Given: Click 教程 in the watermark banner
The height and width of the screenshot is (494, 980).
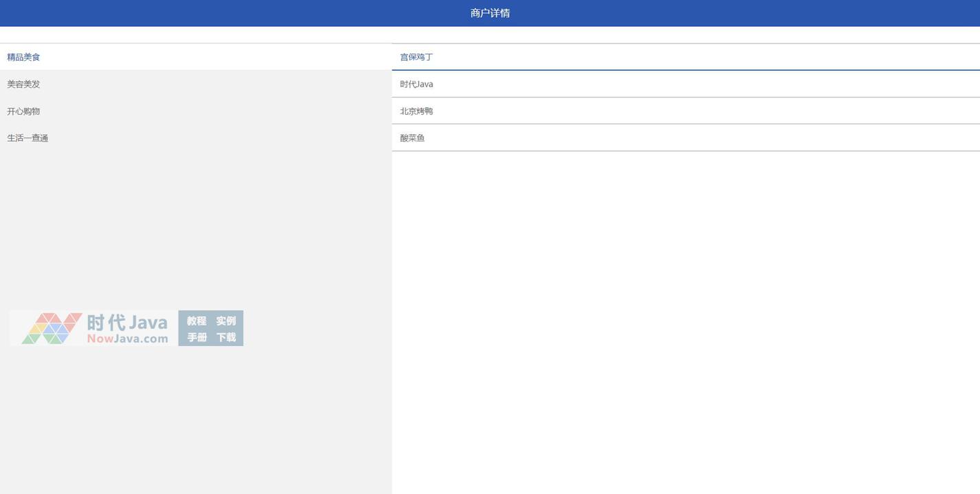Looking at the screenshot, I should click(197, 321).
